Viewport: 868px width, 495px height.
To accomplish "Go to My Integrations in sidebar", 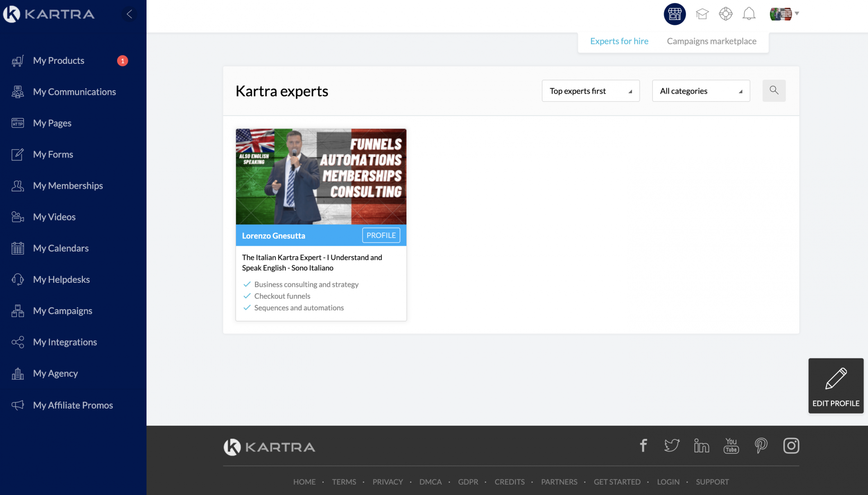I will pos(65,342).
